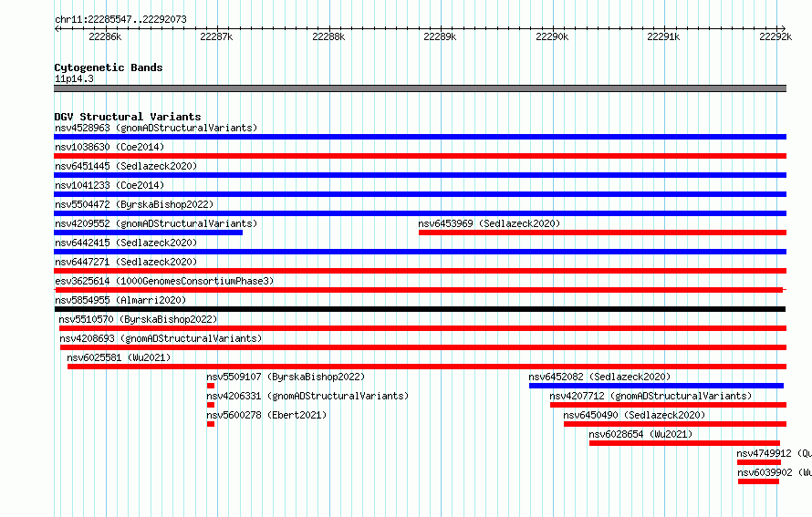Viewport: 812px width, 517px height.
Task: Select nsv6442415 (Sedlazeck2020) label
Action: 126,243
